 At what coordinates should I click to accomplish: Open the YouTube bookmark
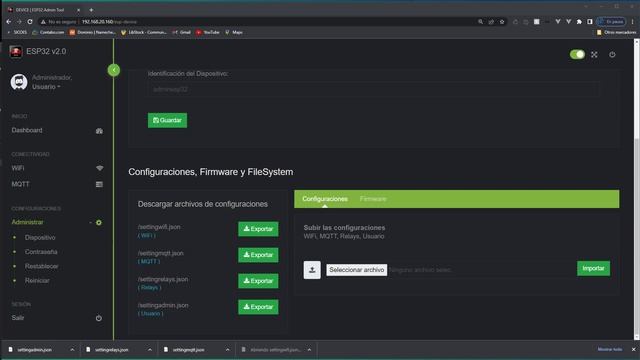208,32
